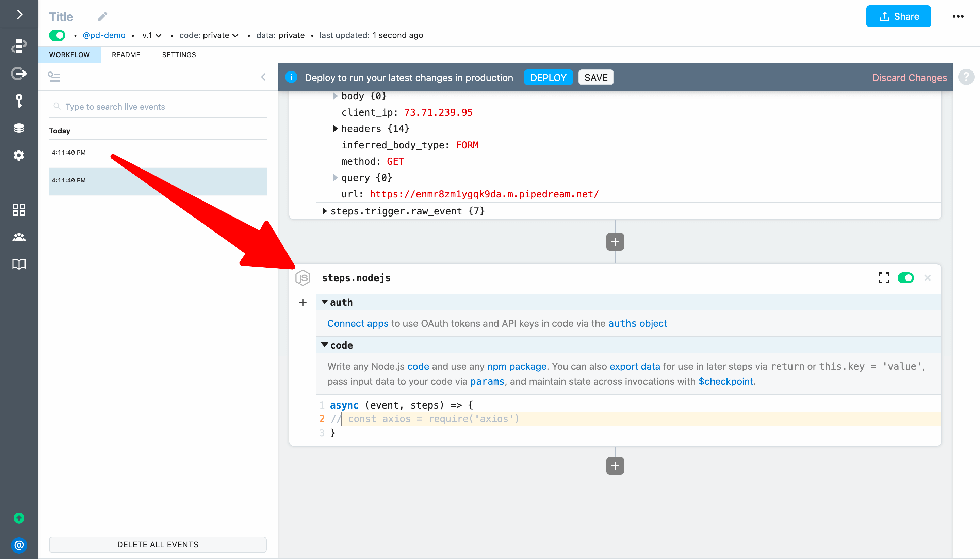Open the documentation book icon

[x=19, y=264]
